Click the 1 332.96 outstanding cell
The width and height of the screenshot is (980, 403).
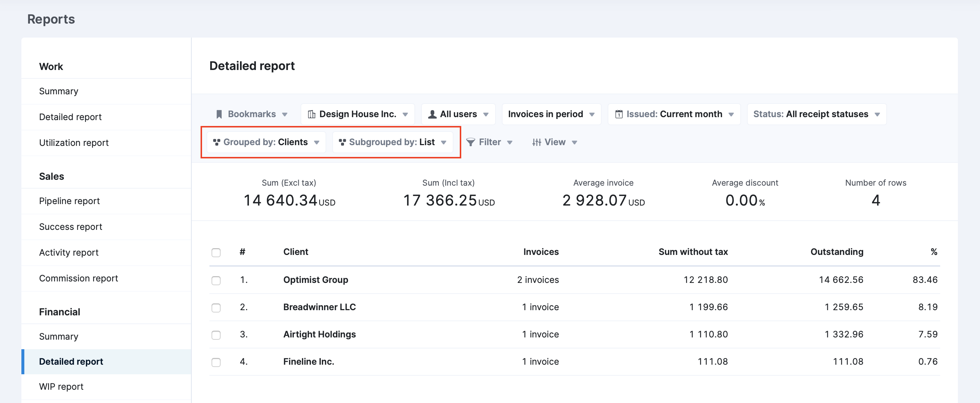coord(844,335)
